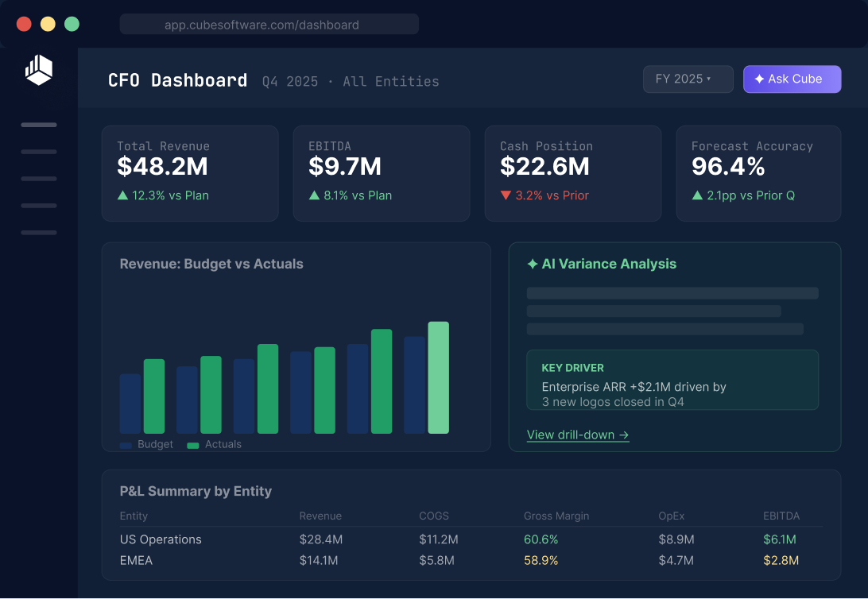This screenshot has width=868, height=599.
Task: Click the EBITDA $9.7M value
Action: tap(345, 167)
